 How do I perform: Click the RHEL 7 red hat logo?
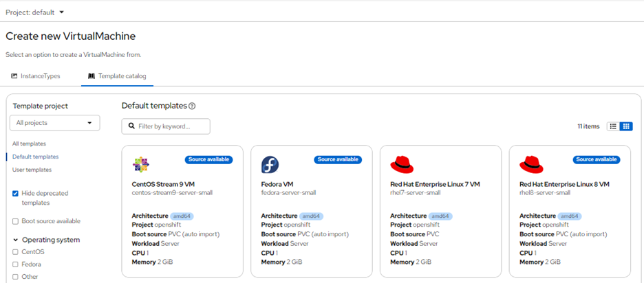tap(402, 164)
